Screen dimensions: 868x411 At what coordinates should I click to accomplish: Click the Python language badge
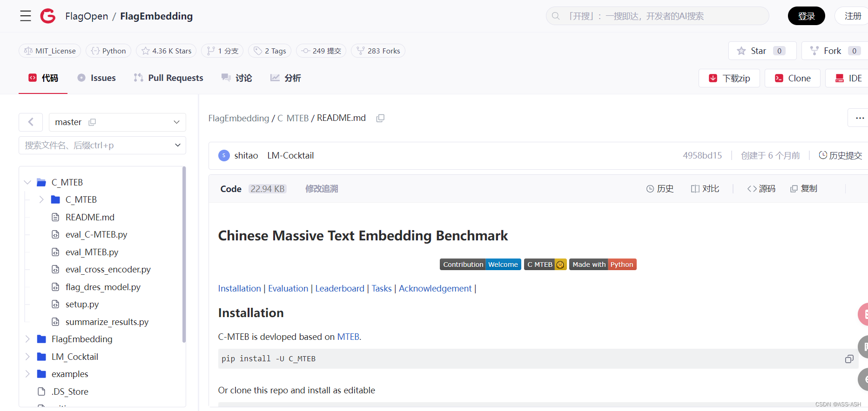point(108,51)
